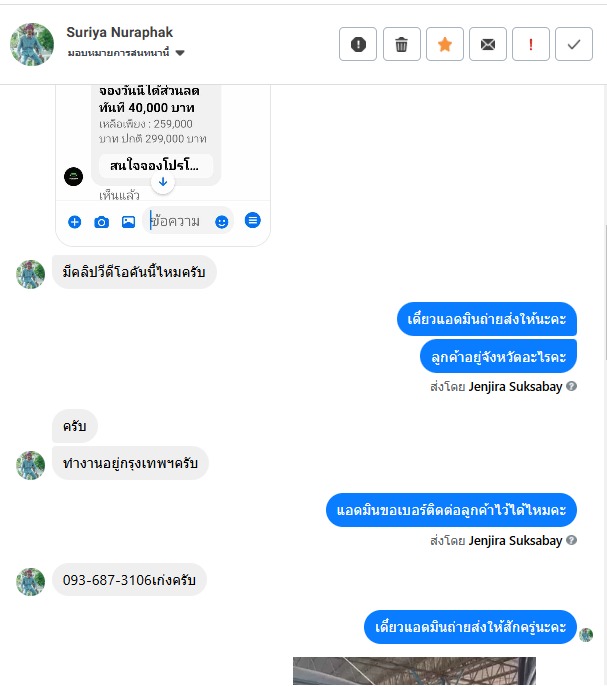Click the smiley emoji icon in the message field
Screen dimensions: 607x687
tap(221, 222)
